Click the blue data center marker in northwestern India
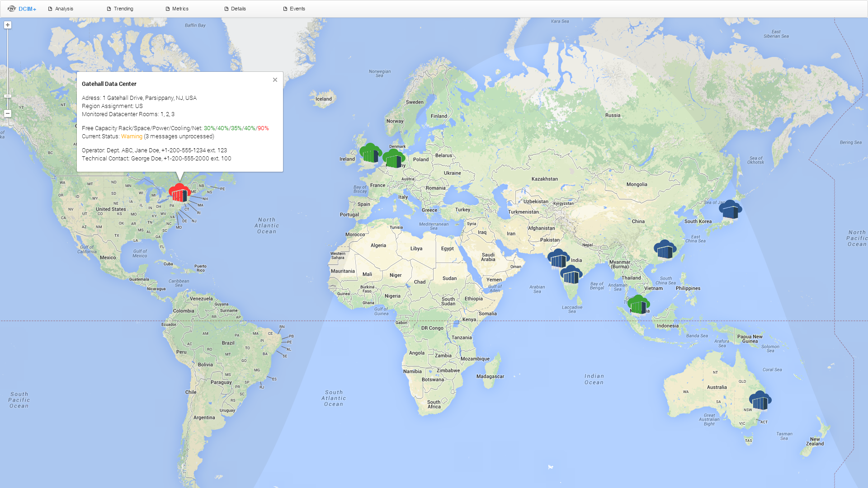This screenshot has width=868, height=488. (558, 258)
